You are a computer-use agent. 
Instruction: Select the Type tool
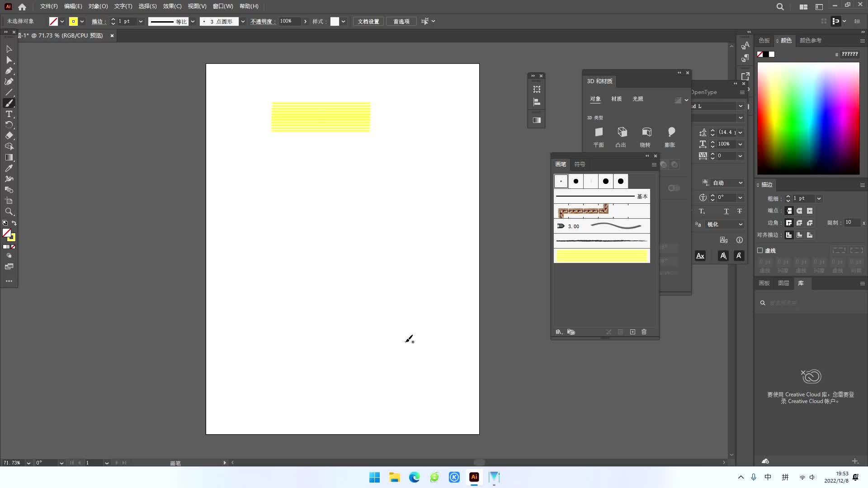point(9,114)
